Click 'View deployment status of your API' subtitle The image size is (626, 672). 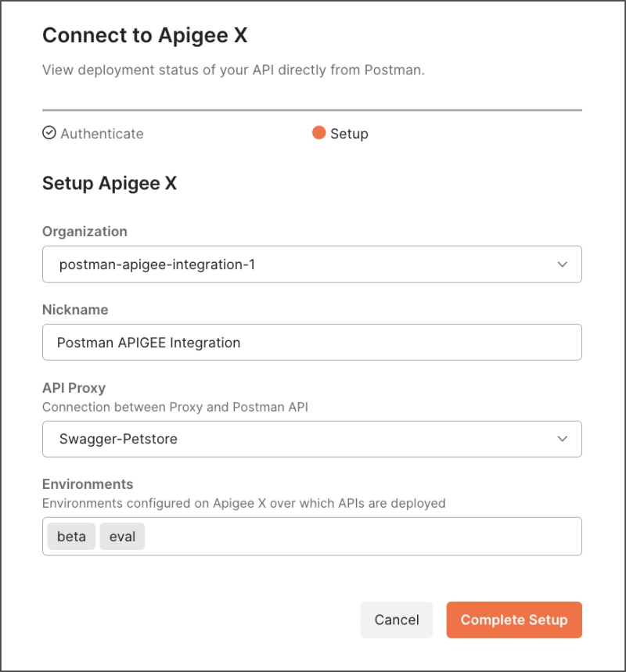click(x=233, y=70)
